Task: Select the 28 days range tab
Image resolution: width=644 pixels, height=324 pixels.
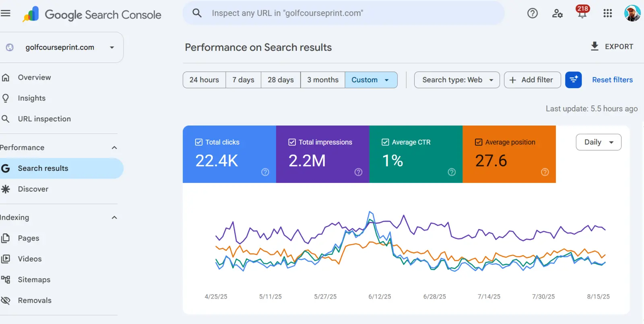Action: pos(281,80)
